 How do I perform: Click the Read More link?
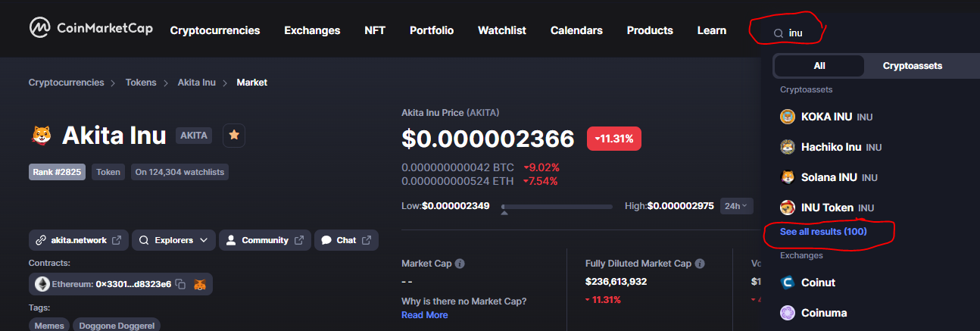click(x=424, y=314)
